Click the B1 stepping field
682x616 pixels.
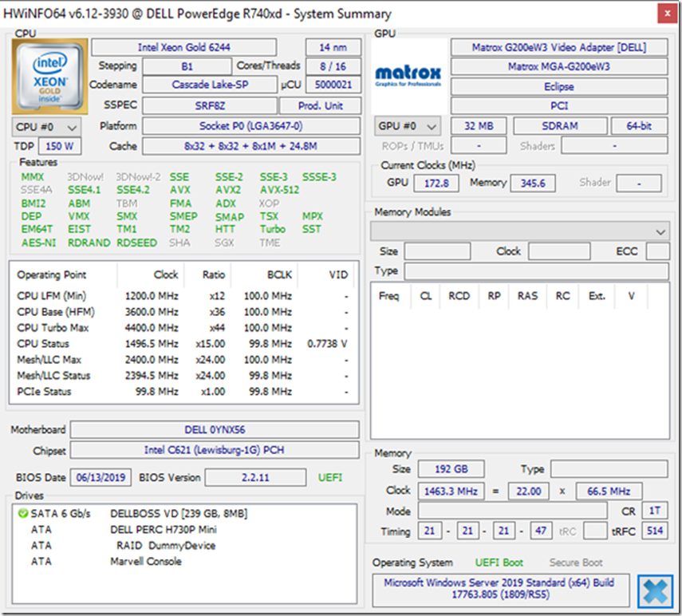[187, 66]
